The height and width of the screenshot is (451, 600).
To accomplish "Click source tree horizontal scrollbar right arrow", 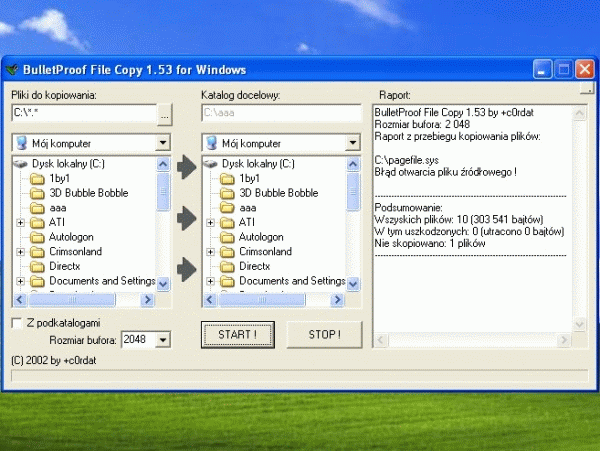I will [147, 300].
